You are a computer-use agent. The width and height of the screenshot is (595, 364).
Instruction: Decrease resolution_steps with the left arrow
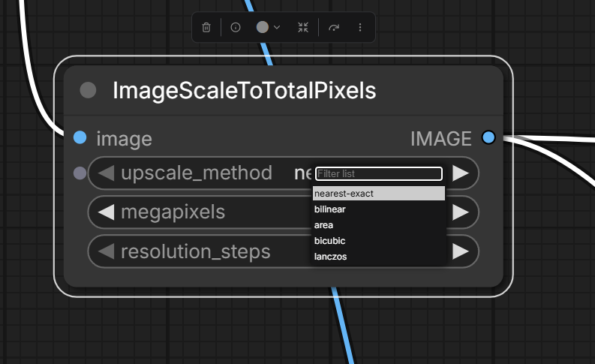pyautogui.click(x=106, y=251)
